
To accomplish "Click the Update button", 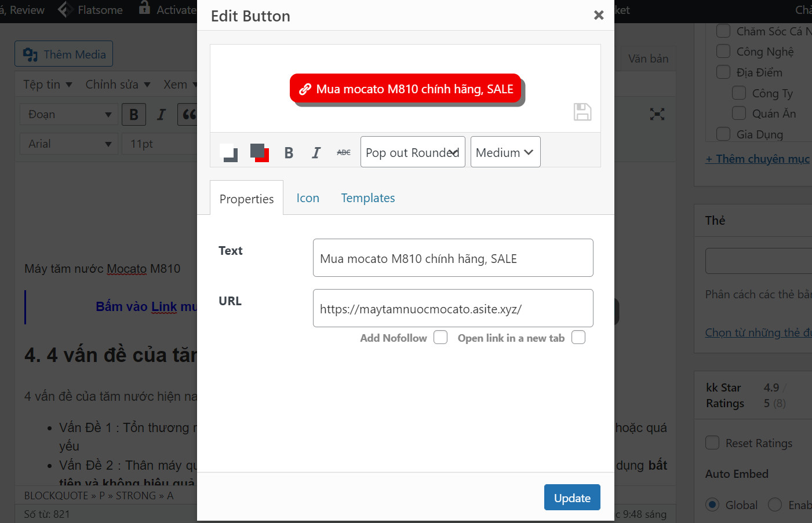I will click(572, 498).
